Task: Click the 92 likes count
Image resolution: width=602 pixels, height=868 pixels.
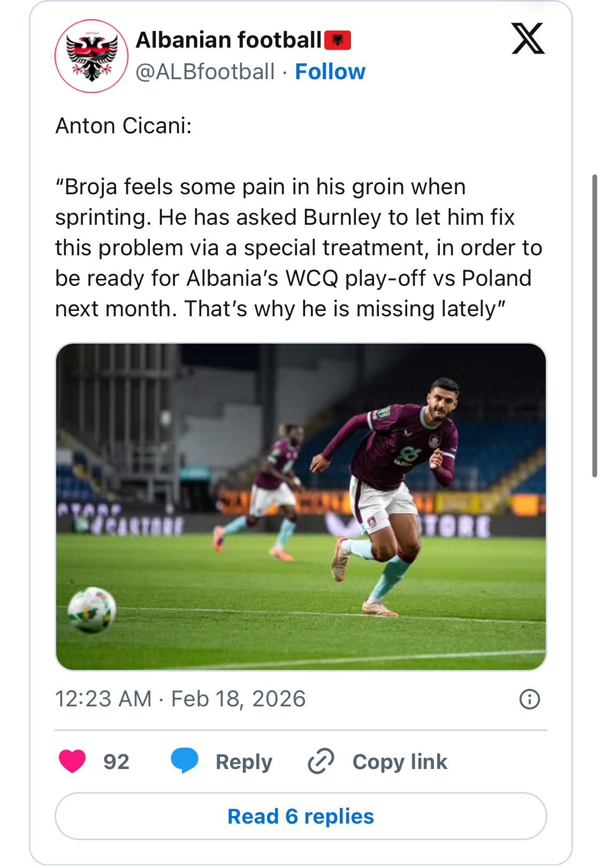Action: 116,762
